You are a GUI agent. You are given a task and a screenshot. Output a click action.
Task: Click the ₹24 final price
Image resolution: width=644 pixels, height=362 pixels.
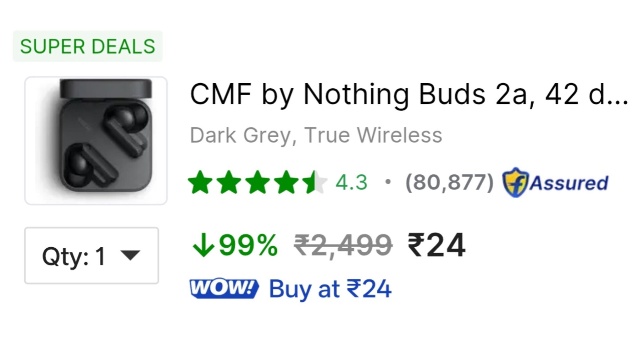pyautogui.click(x=436, y=245)
